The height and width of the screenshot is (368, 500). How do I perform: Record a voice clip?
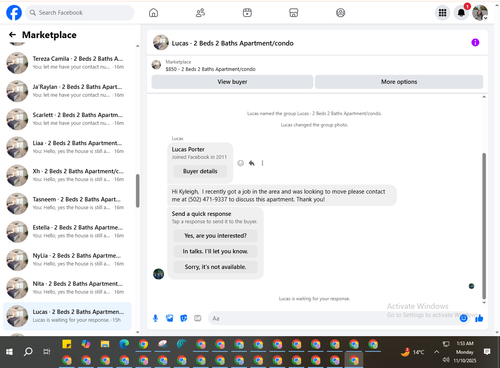pos(155,318)
